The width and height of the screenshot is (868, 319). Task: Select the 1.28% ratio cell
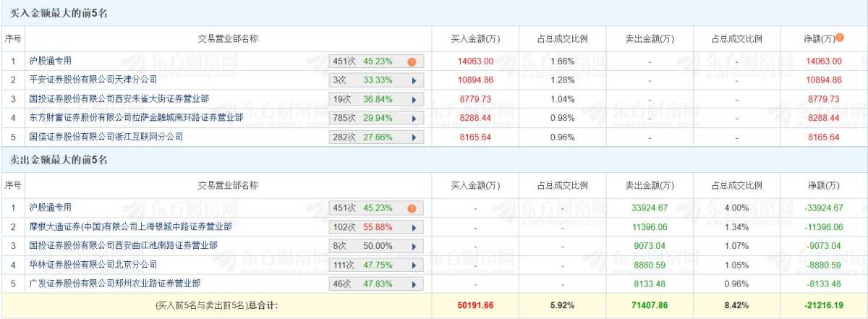pyautogui.click(x=562, y=80)
